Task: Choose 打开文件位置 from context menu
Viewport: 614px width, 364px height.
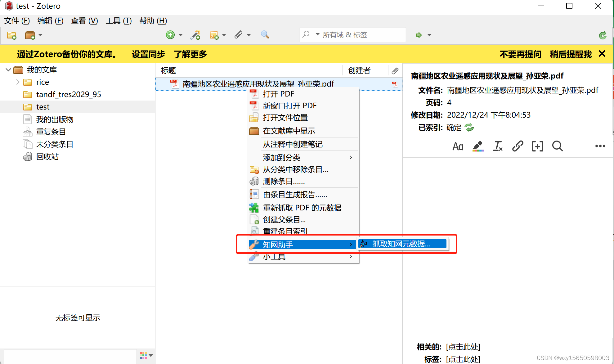Action: point(303,117)
